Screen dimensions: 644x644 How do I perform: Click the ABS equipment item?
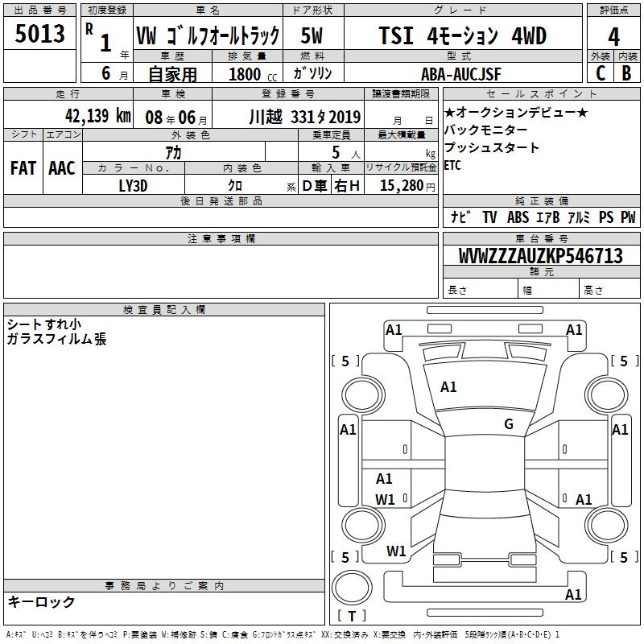[518, 217]
